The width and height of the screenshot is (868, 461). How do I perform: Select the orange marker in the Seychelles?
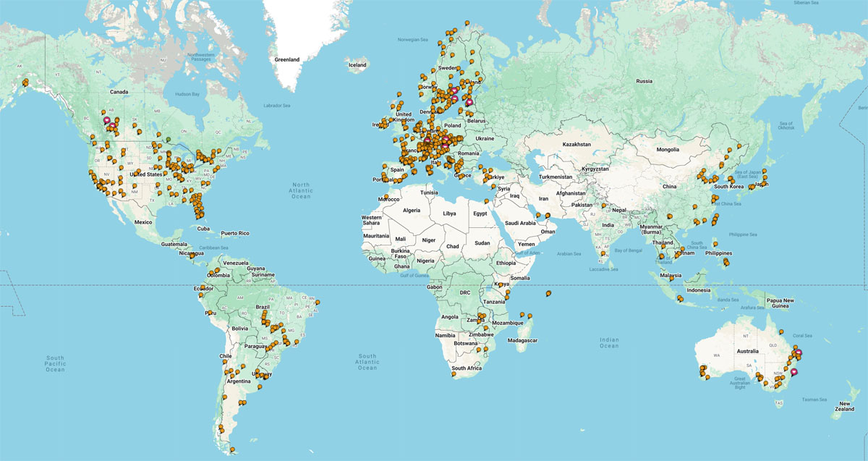[x=548, y=293]
